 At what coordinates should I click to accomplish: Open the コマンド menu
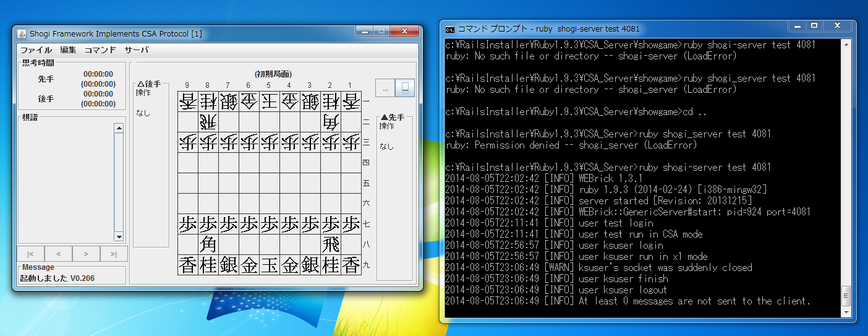[100, 50]
